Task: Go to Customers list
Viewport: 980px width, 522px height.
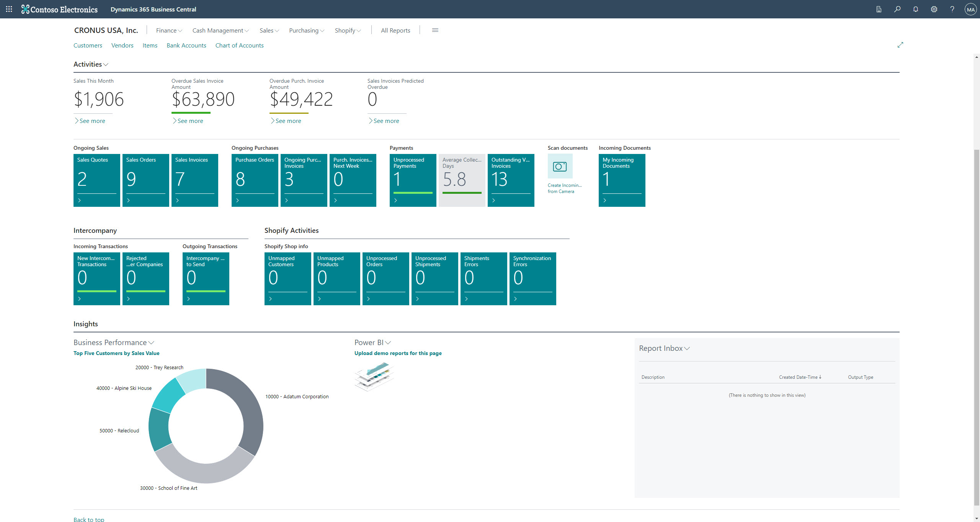Action: point(88,45)
